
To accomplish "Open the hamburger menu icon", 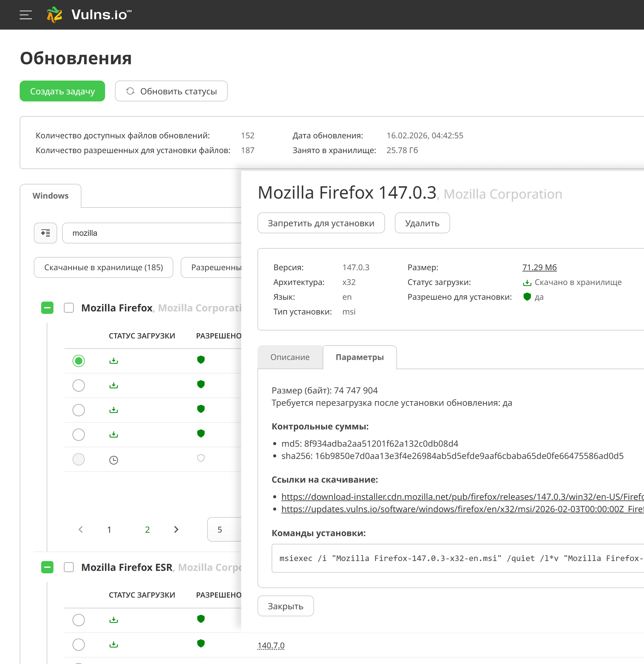I will pyautogui.click(x=26, y=15).
